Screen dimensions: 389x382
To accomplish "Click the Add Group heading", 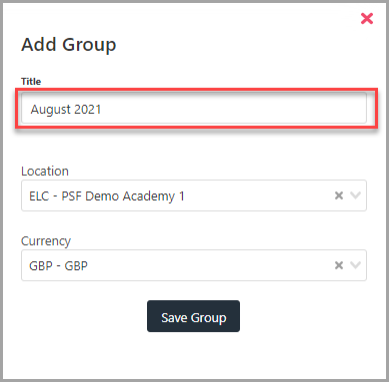I will (69, 45).
